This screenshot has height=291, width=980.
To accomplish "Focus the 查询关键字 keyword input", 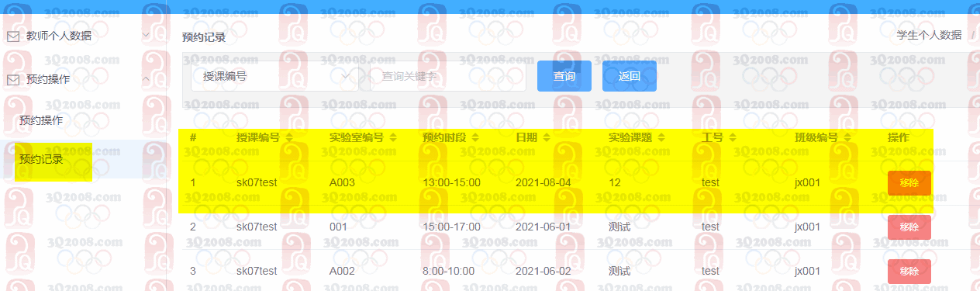I will [448, 76].
